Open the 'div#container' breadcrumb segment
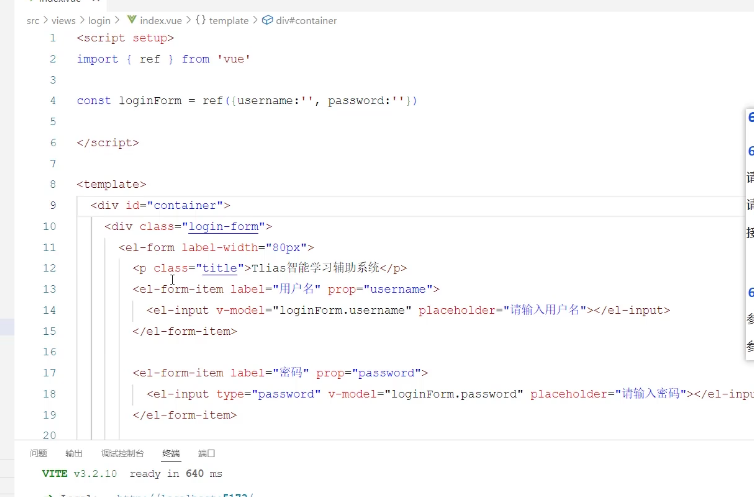The width and height of the screenshot is (754, 497). pyautogui.click(x=306, y=21)
